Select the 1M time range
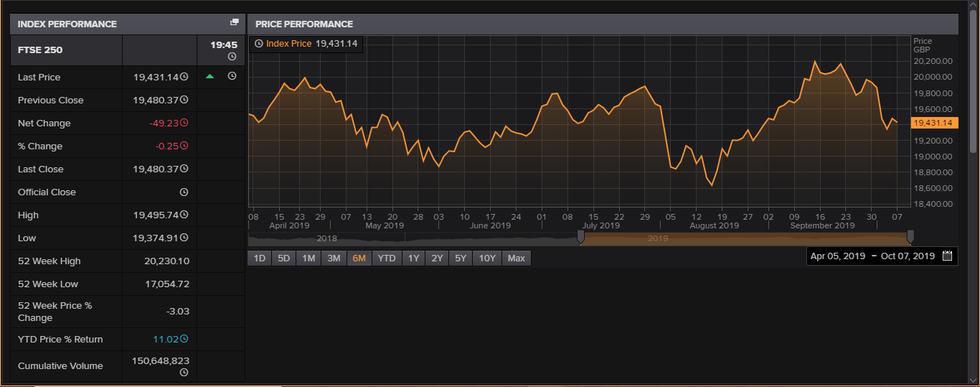Viewport: 980px width, 387px height. tap(308, 258)
